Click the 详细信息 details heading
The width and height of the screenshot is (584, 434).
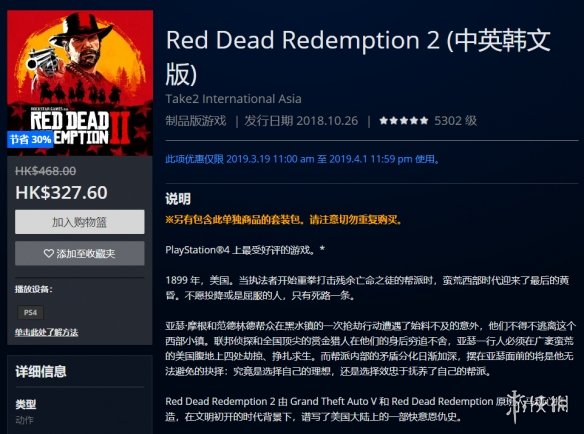coord(41,371)
